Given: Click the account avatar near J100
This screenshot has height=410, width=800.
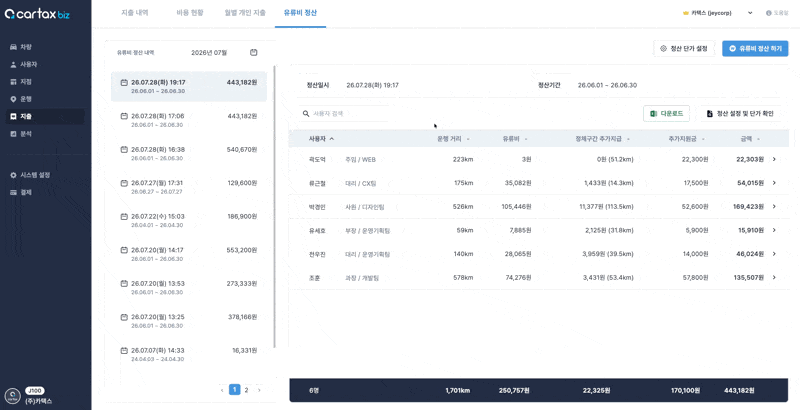Looking at the screenshot, I should [12, 396].
